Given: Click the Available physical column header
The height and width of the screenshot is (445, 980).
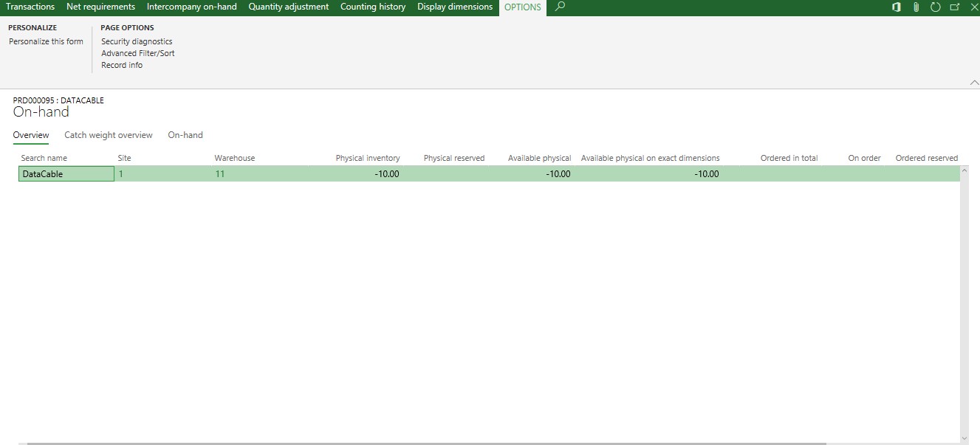Looking at the screenshot, I should pyautogui.click(x=540, y=158).
